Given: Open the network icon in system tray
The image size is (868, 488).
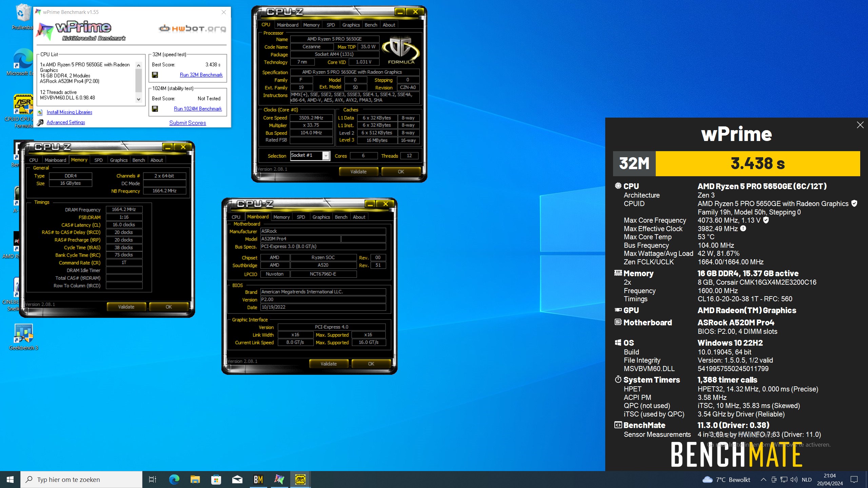Looking at the screenshot, I should 784,480.
